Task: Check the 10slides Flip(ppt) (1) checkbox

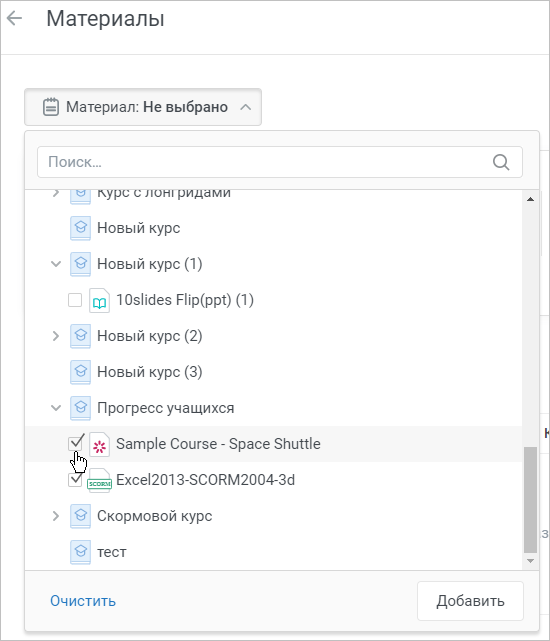Action: click(x=75, y=300)
